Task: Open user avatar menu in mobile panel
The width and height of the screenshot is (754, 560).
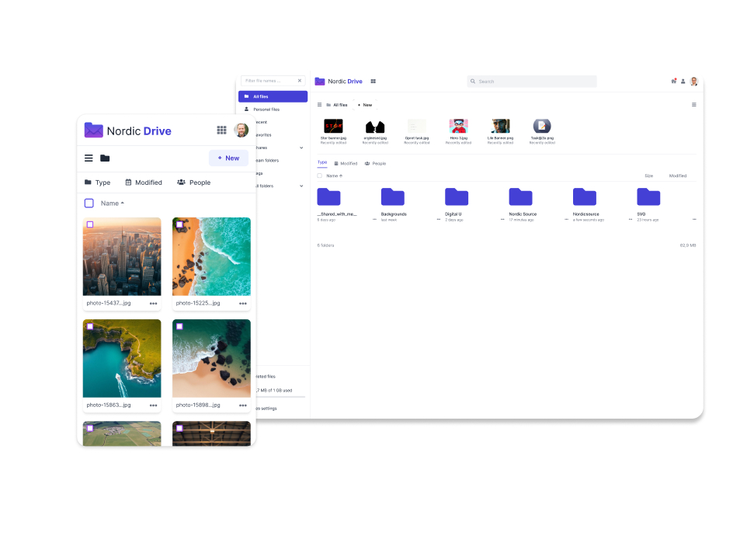Action: point(241,130)
